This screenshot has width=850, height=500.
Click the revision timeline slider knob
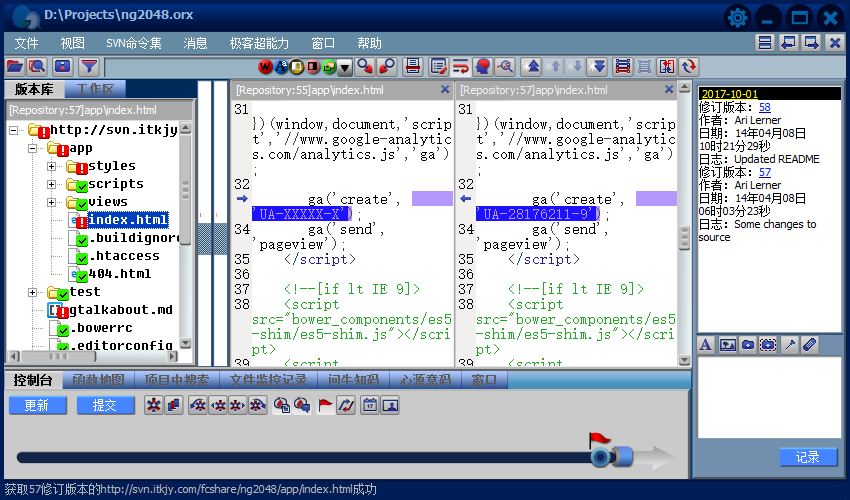(601, 457)
